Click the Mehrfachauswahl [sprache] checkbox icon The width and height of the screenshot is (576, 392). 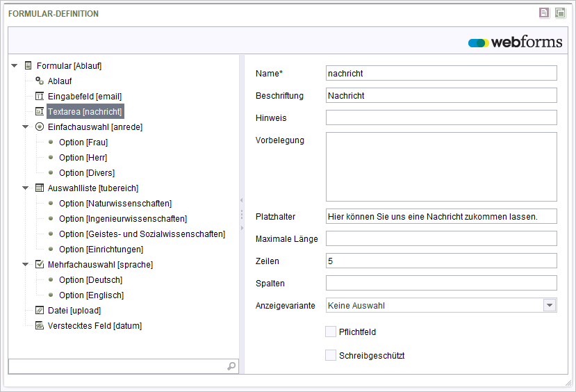pyautogui.click(x=40, y=265)
